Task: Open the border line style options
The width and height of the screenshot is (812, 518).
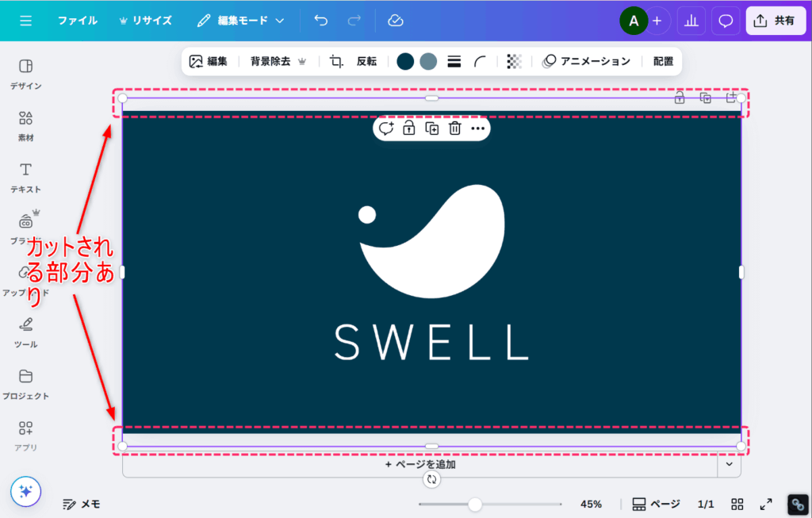Action: (x=454, y=62)
